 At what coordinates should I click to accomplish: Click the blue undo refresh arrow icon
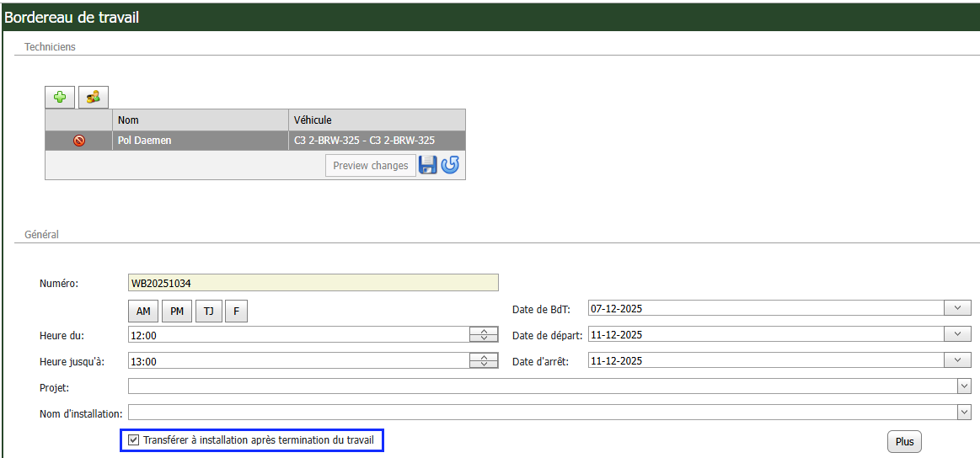pyautogui.click(x=450, y=166)
